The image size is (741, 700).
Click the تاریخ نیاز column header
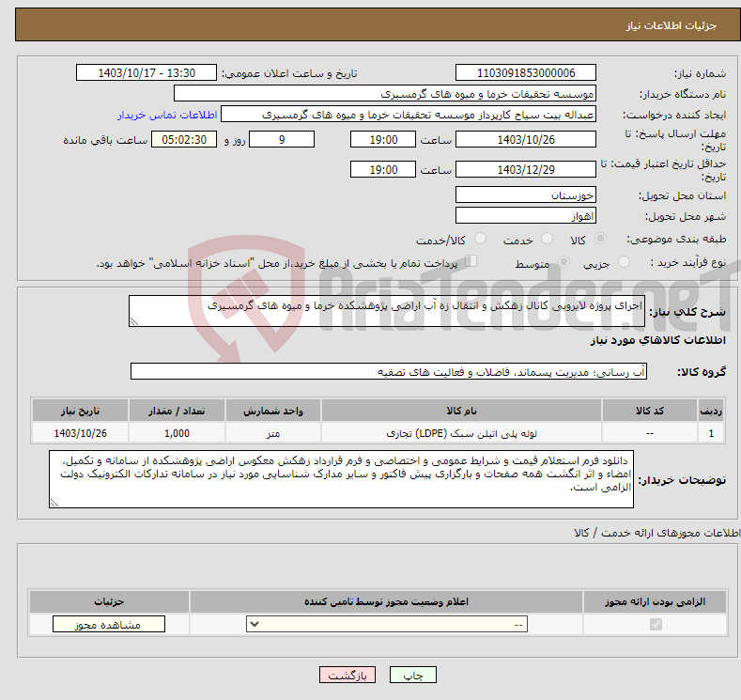80,411
